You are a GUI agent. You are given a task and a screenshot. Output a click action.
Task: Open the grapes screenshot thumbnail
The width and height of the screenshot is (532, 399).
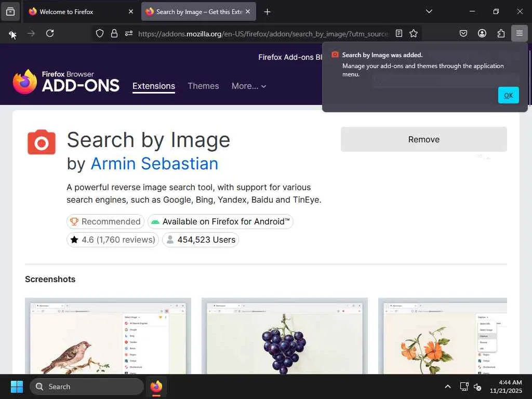[285, 336]
